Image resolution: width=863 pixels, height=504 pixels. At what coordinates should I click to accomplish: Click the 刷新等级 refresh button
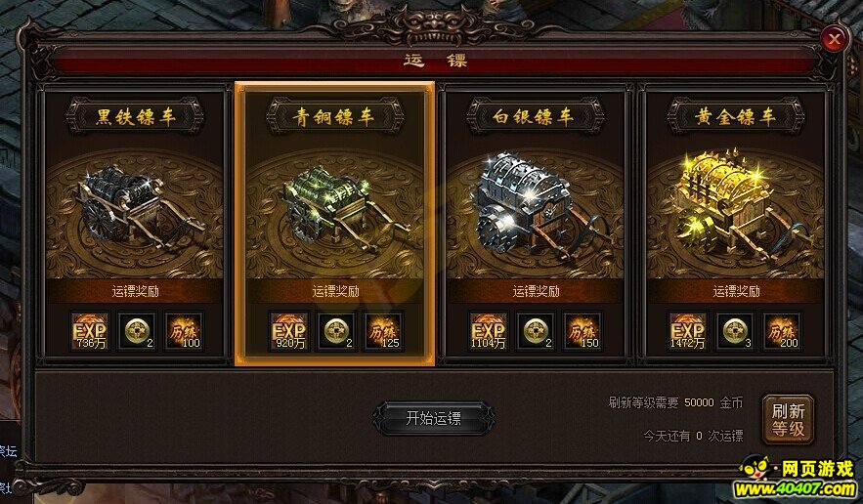tap(788, 419)
